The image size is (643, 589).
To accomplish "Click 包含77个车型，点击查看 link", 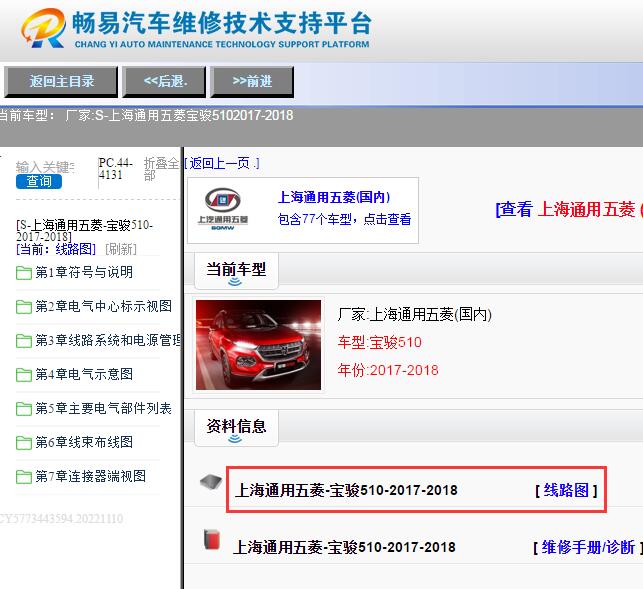I will pyautogui.click(x=344, y=219).
